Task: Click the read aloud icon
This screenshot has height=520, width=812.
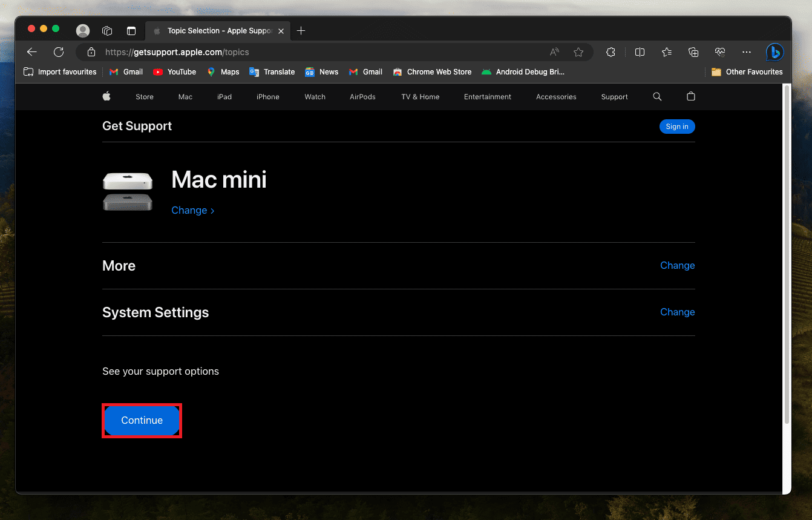Action: click(x=554, y=52)
